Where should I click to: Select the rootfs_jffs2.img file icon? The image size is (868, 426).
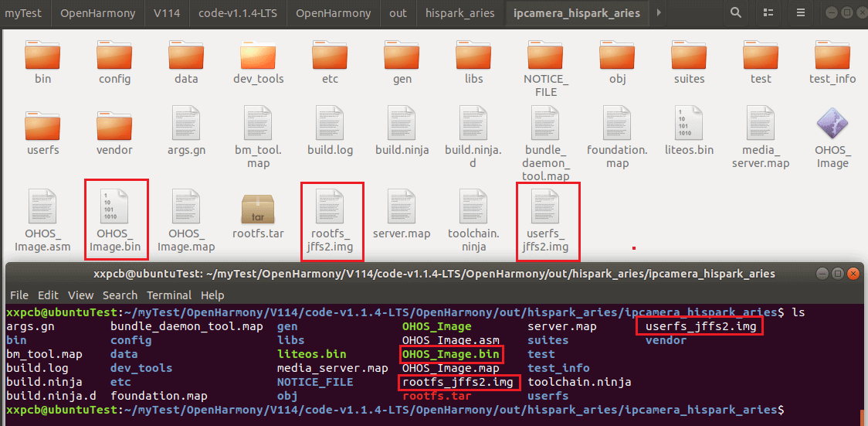point(331,206)
